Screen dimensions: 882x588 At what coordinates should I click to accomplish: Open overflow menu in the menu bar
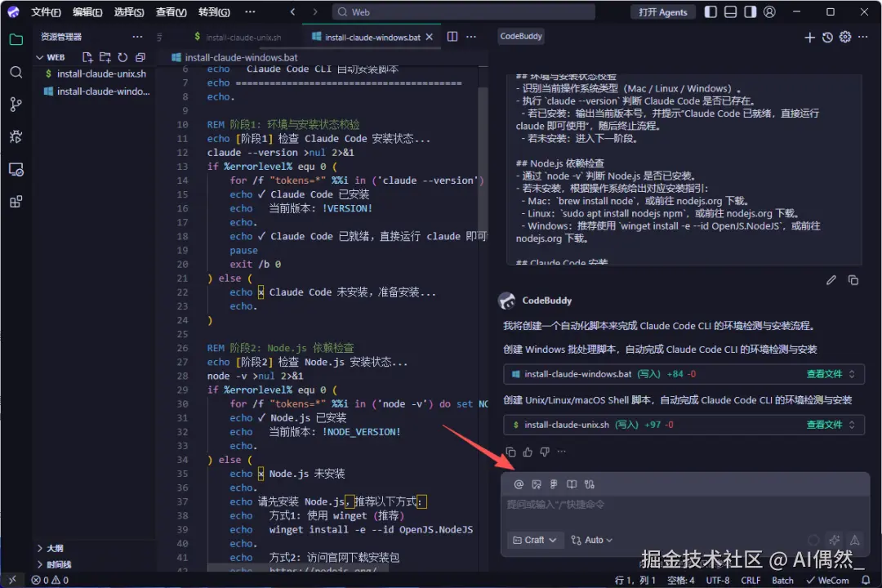tap(251, 11)
